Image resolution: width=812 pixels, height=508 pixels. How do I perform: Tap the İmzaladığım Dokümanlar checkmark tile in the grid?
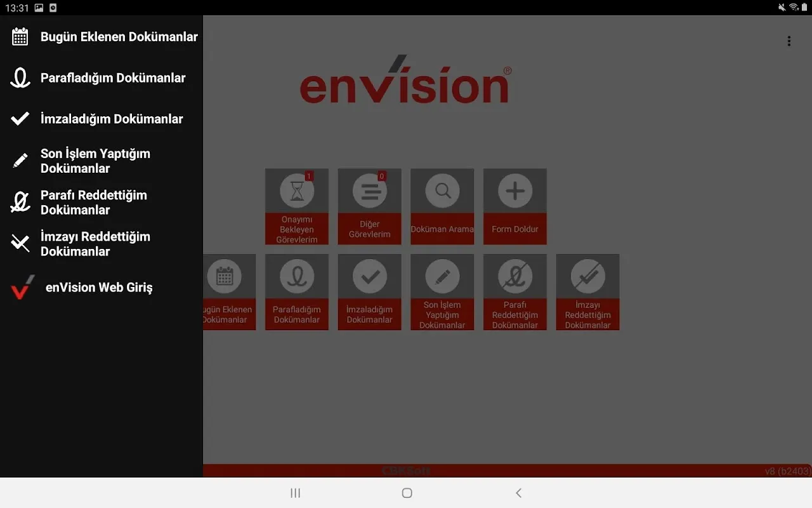tap(370, 292)
